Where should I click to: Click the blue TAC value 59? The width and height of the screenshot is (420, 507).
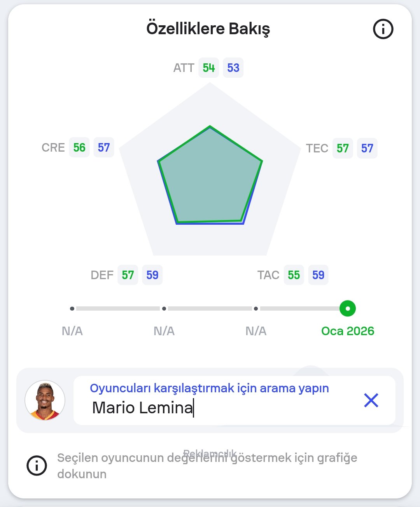tap(318, 275)
